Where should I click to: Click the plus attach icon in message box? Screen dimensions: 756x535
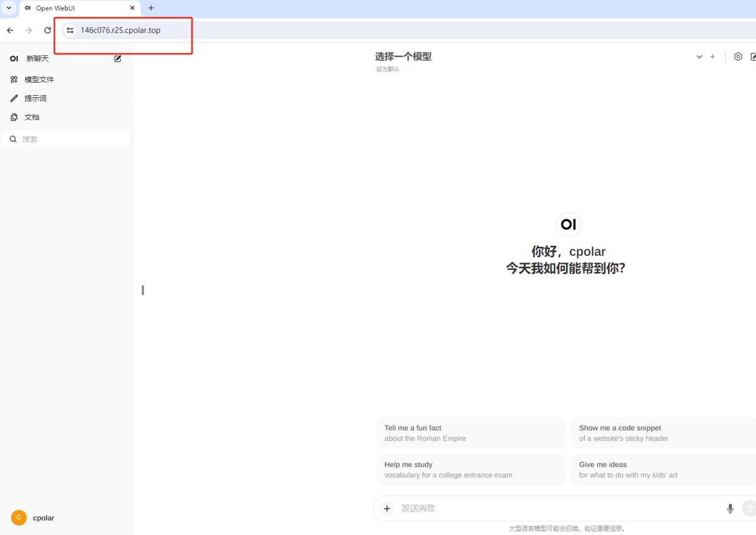[387, 509]
